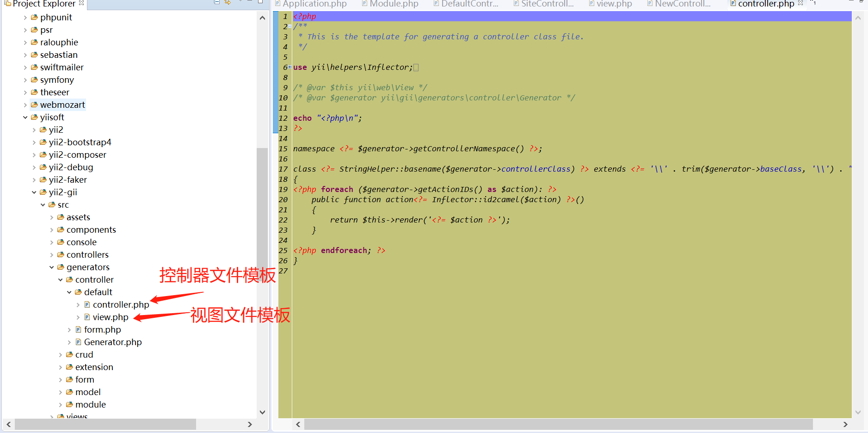Select the model folder icon

click(x=69, y=392)
